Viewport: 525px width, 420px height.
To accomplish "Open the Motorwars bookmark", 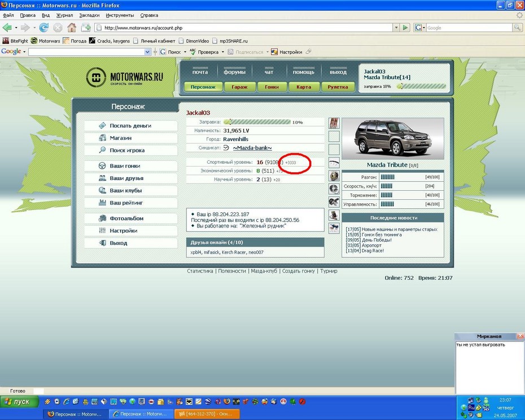I will coord(45,41).
